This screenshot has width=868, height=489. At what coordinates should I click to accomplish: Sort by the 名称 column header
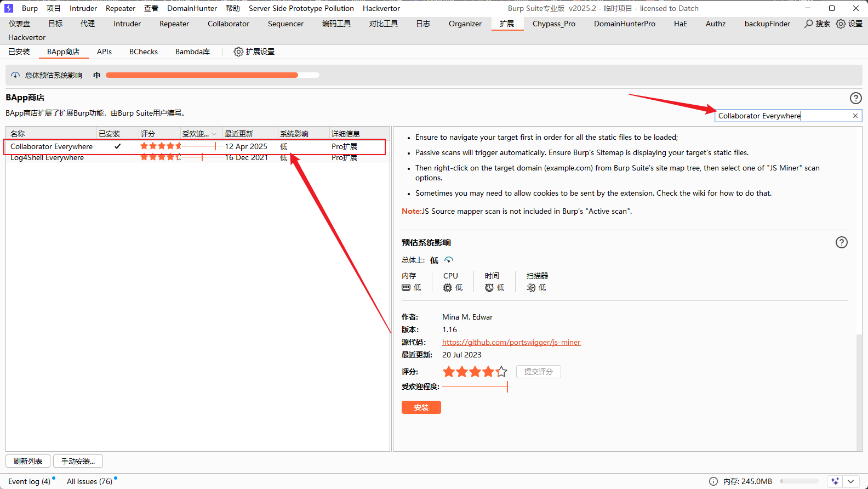tap(52, 134)
